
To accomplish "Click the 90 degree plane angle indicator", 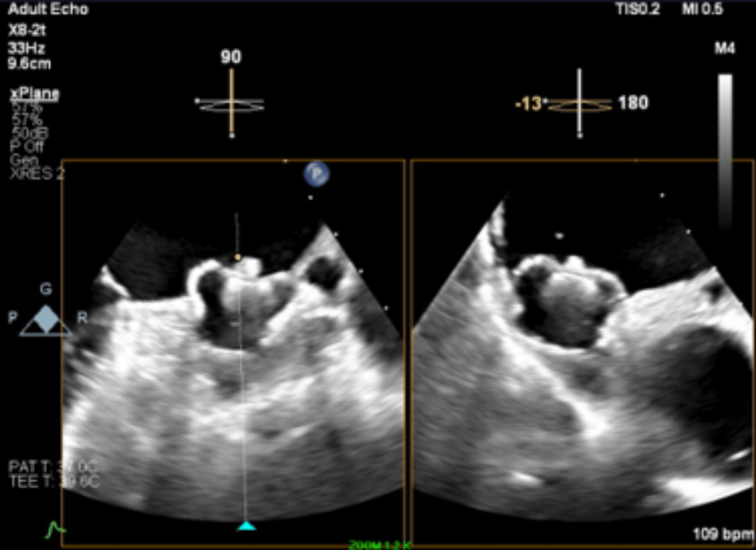I will tap(231, 57).
